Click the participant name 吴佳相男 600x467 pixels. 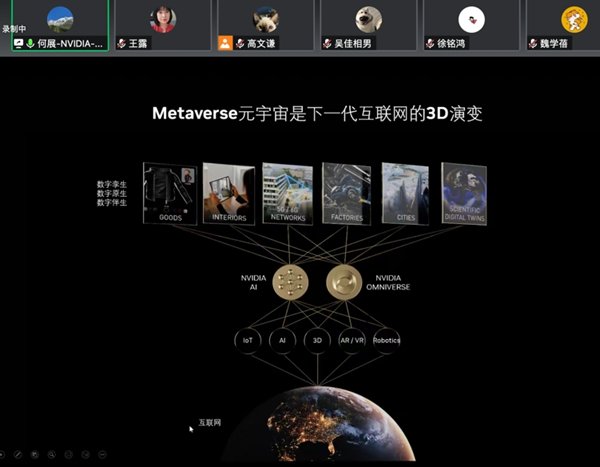pyautogui.click(x=353, y=44)
